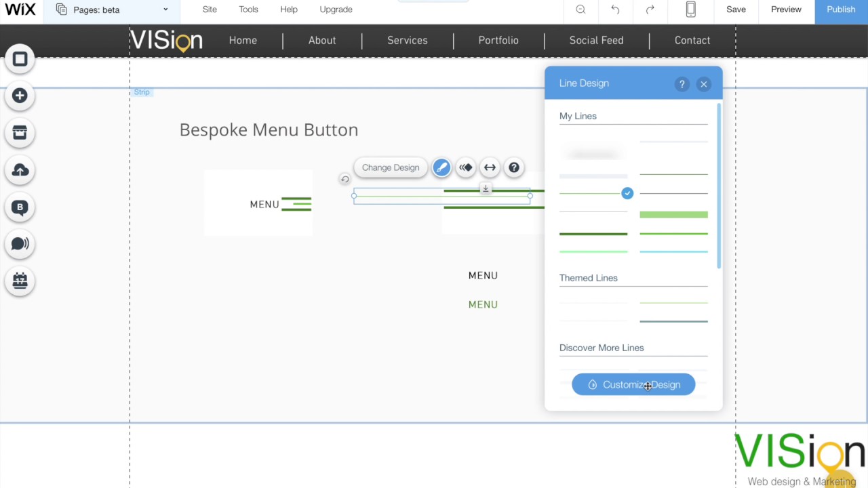Open the paintbrush Design settings
The width and height of the screenshot is (868, 488).
click(x=441, y=167)
